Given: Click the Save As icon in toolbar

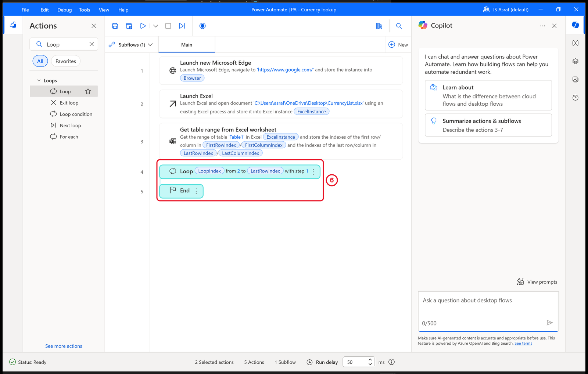Looking at the screenshot, I should (x=129, y=26).
